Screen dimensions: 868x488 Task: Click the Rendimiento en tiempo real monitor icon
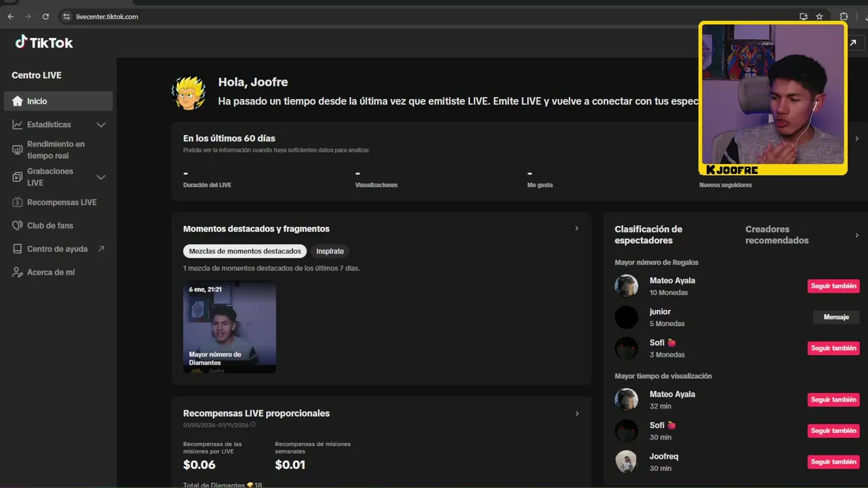[18, 150]
